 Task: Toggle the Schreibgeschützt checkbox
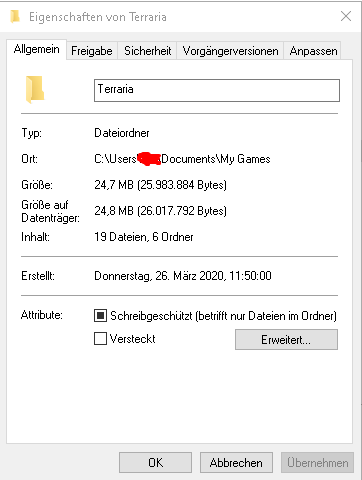coord(100,315)
